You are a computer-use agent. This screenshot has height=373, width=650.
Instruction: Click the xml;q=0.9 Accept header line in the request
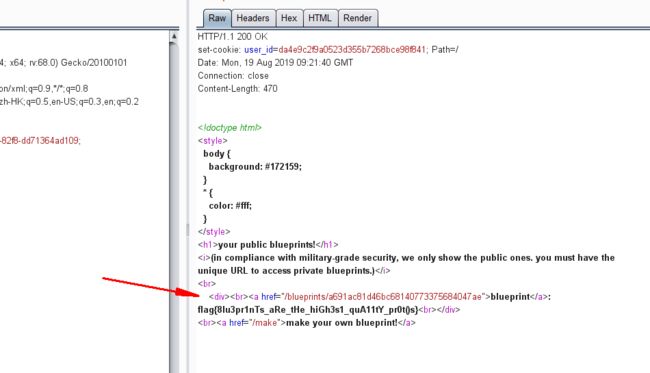pos(44,89)
